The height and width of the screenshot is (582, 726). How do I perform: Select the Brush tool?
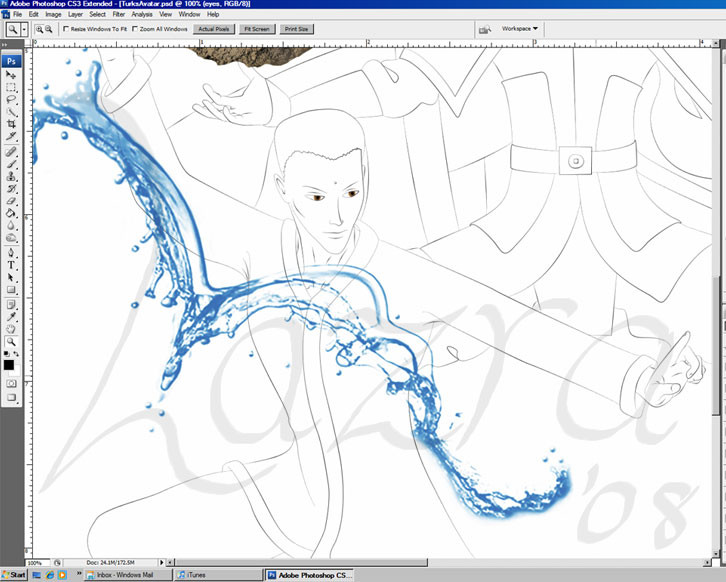11,164
